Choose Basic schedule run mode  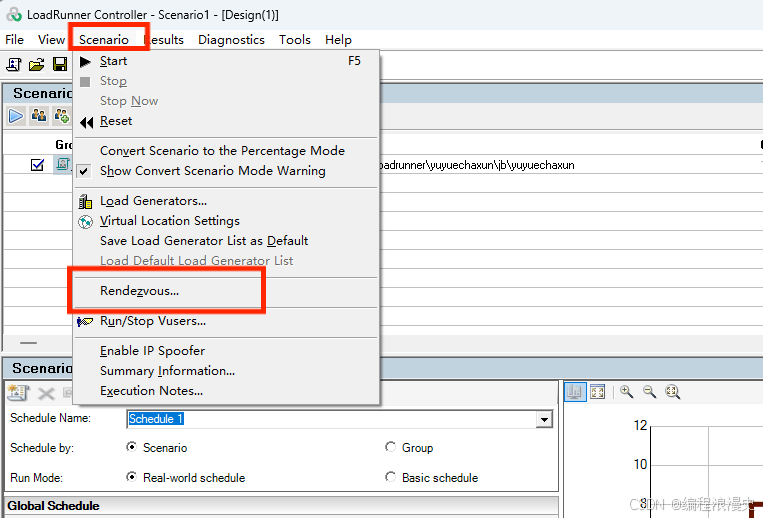(390, 477)
